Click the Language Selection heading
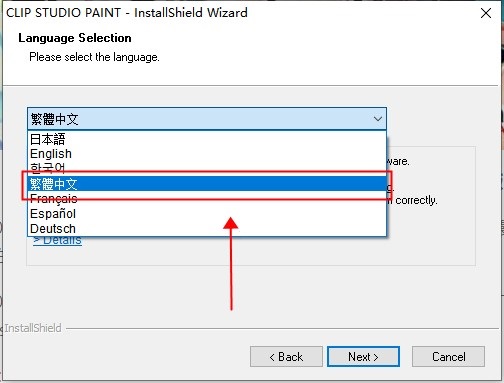This screenshot has width=504, height=383. point(75,38)
